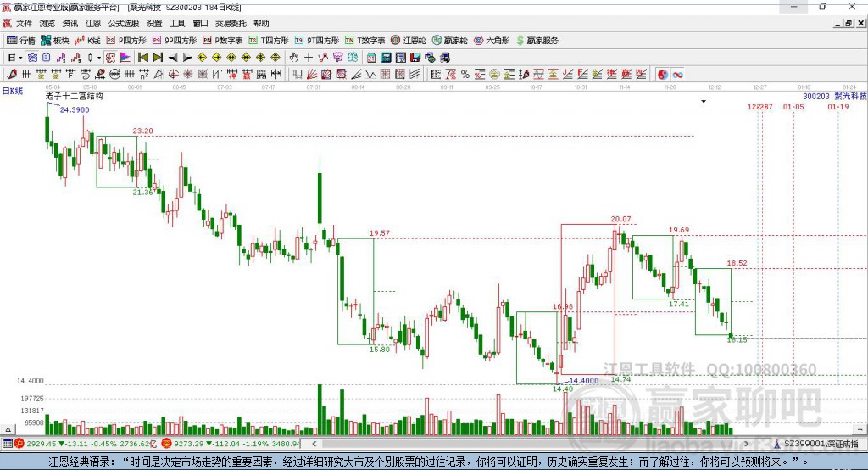Click stock code 300203 label

pyautogui.click(x=816, y=97)
